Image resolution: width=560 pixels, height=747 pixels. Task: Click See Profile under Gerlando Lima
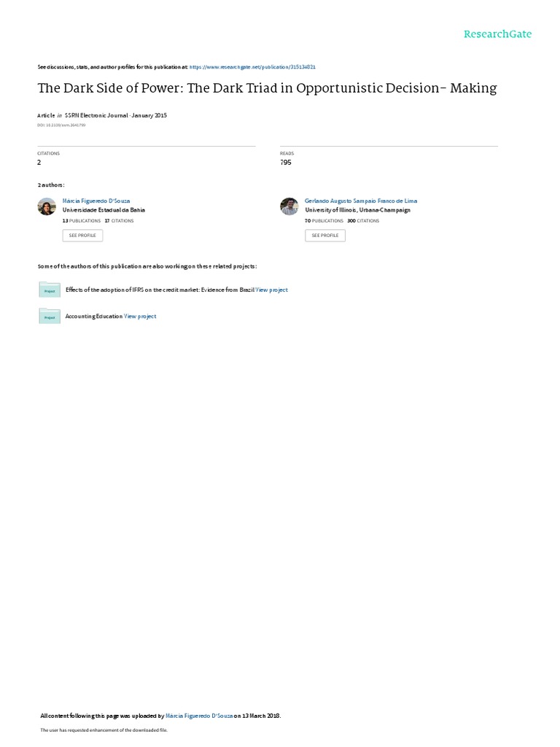coord(325,236)
